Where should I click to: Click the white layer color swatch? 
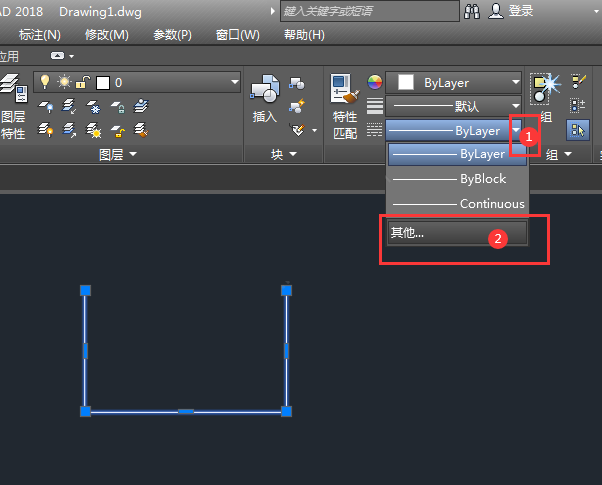pos(103,83)
